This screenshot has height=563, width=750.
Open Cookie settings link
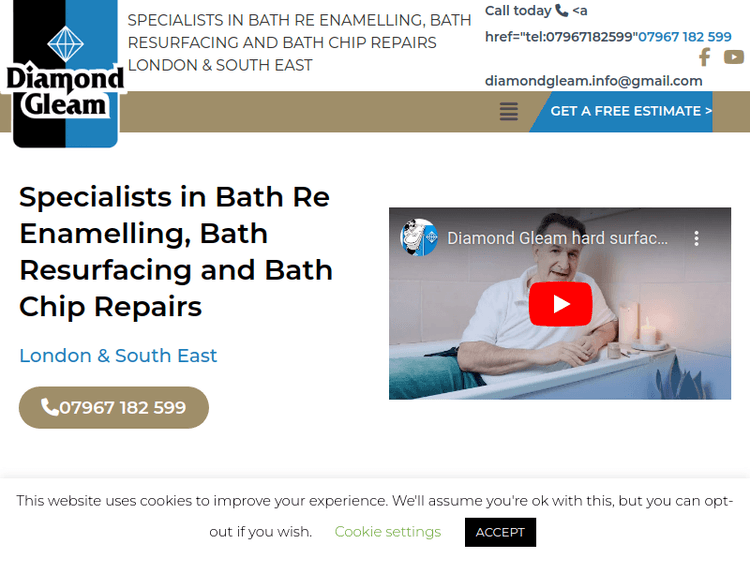[x=387, y=531]
